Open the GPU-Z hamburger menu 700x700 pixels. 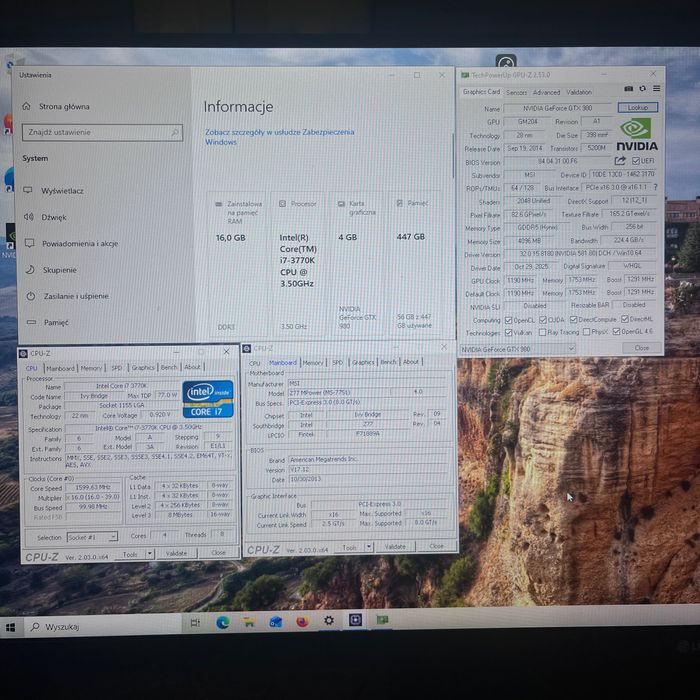[657, 89]
